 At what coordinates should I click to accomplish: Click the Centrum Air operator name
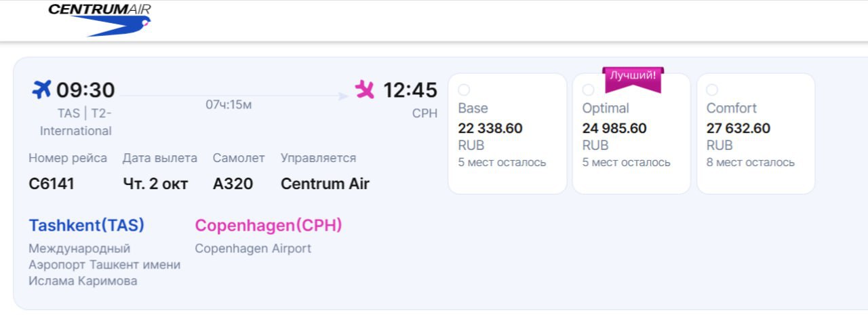[325, 184]
